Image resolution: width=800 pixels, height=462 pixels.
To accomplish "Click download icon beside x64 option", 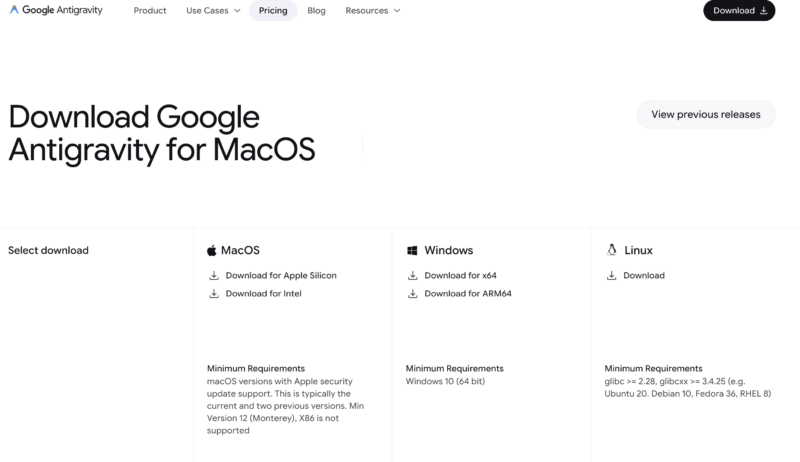I will pyautogui.click(x=412, y=275).
